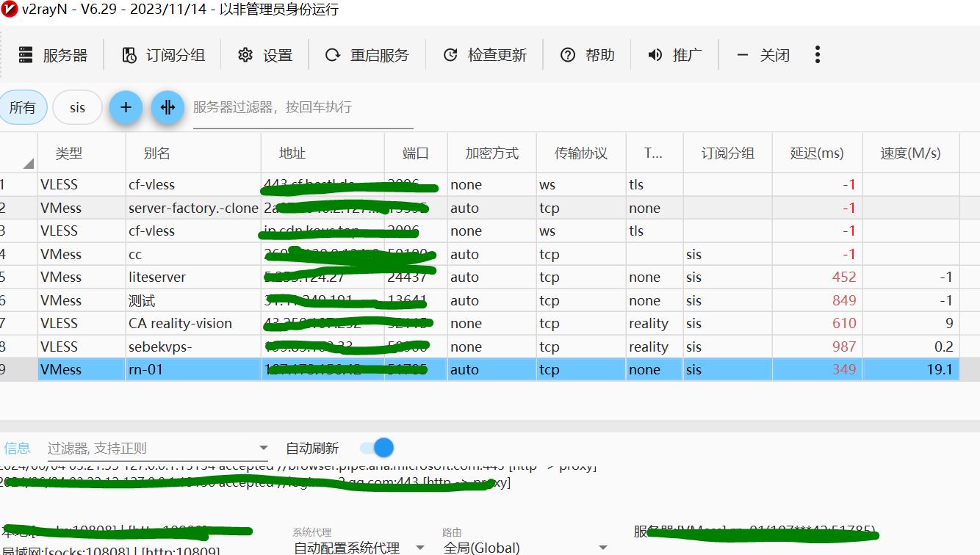
Task: Click the 849 latency value
Action: click(x=844, y=300)
